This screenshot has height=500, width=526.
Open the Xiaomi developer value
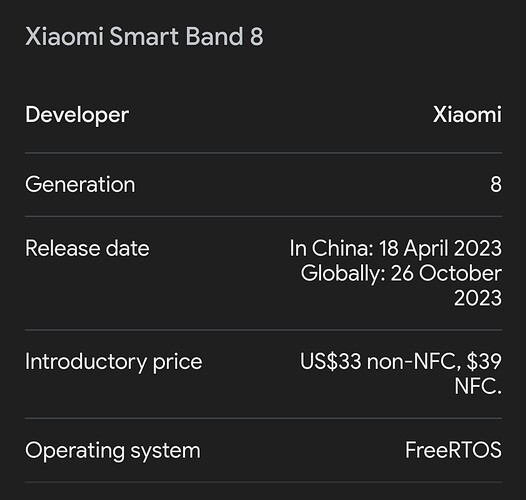pos(467,114)
